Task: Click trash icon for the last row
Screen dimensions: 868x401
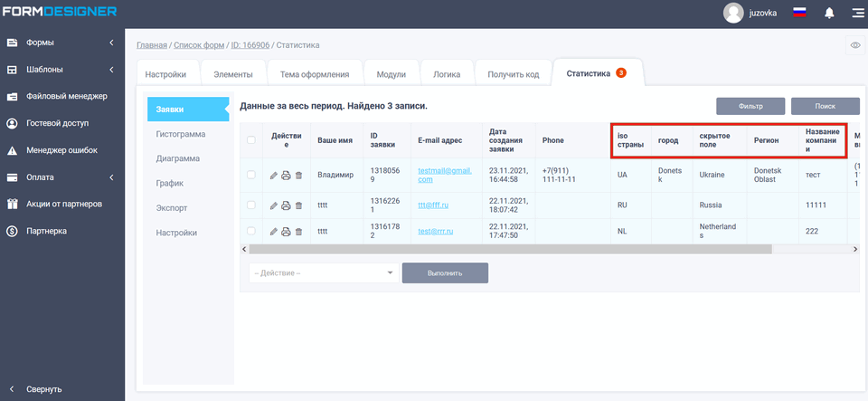Action: [x=298, y=232]
